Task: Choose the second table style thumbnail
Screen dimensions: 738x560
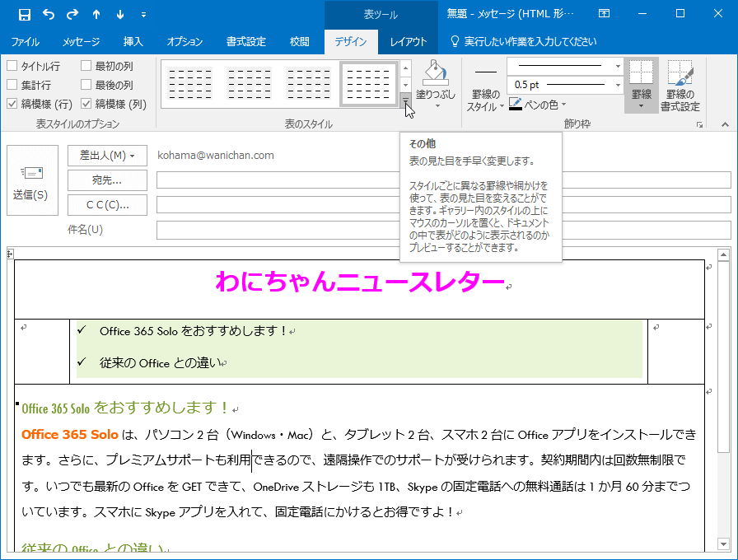Action: click(x=250, y=84)
